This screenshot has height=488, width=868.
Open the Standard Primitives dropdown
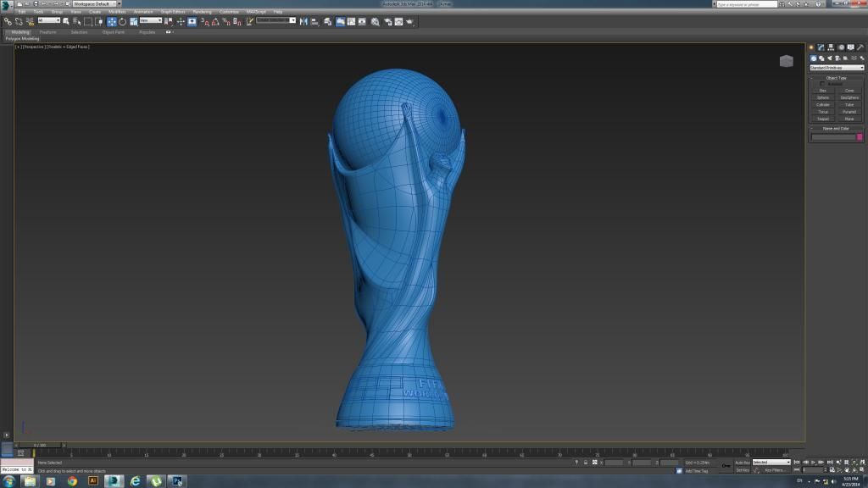837,68
